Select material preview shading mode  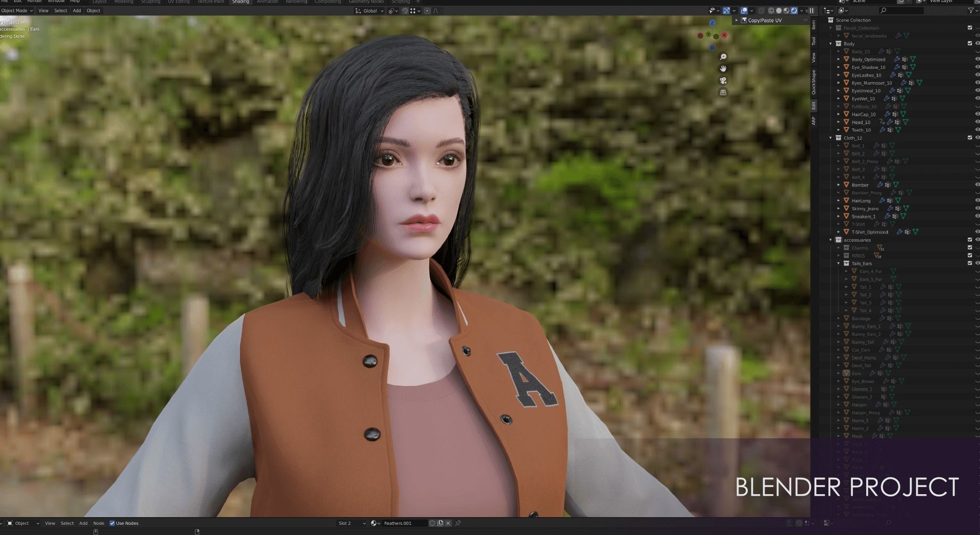pos(787,11)
